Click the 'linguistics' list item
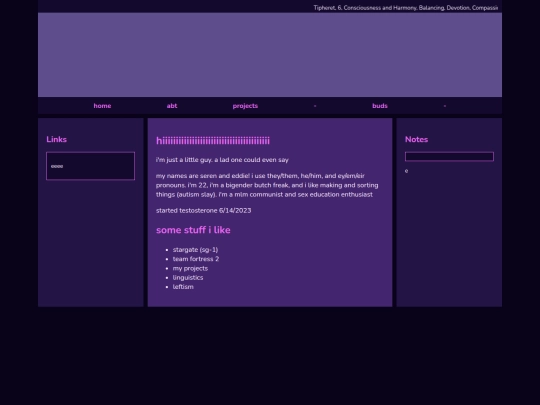540x405 pixels. [188, 278]
